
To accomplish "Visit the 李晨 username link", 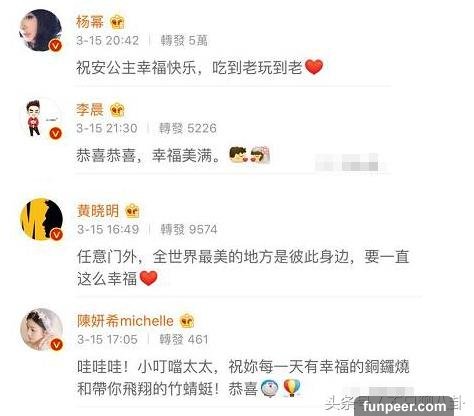I will click(x=90, y=110).
